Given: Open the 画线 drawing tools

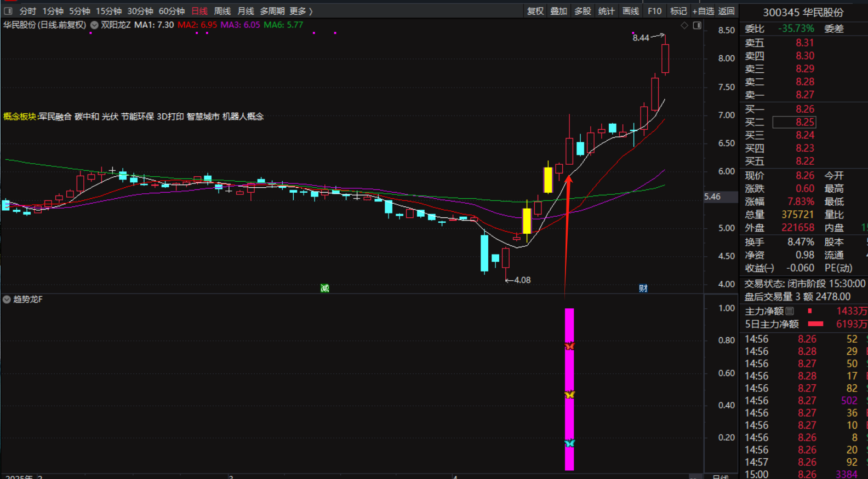Looking at the screenshot, I should coord(630,11).
